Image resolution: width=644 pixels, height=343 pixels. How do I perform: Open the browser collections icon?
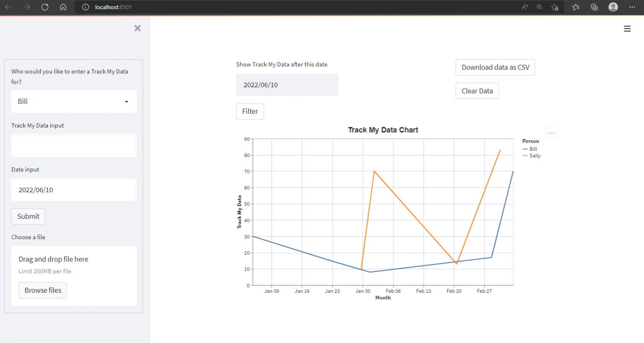(x=594, y=7)
